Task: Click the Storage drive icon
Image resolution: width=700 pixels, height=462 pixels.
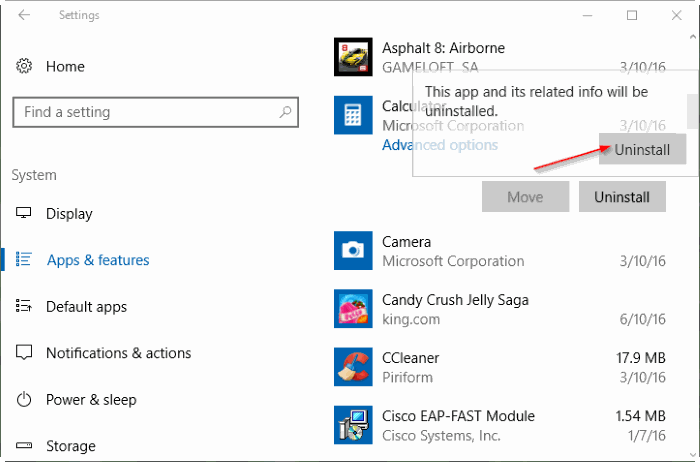Action: (24, 445)
